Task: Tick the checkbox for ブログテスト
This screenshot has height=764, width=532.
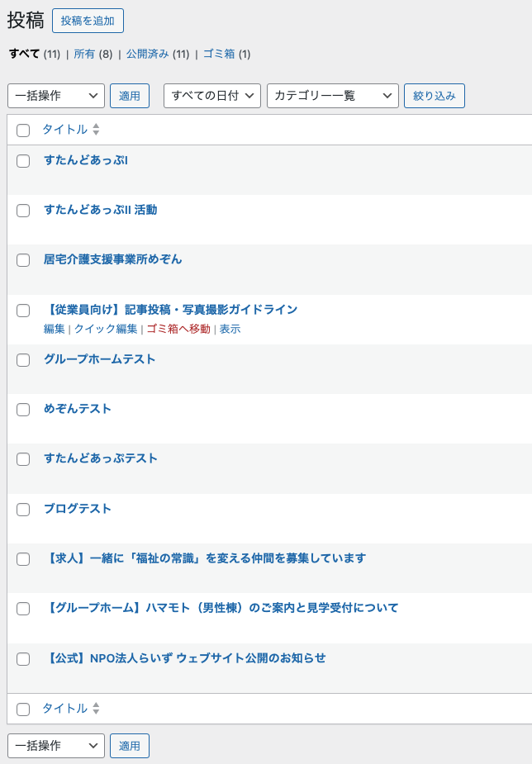Action: point(23,510)
